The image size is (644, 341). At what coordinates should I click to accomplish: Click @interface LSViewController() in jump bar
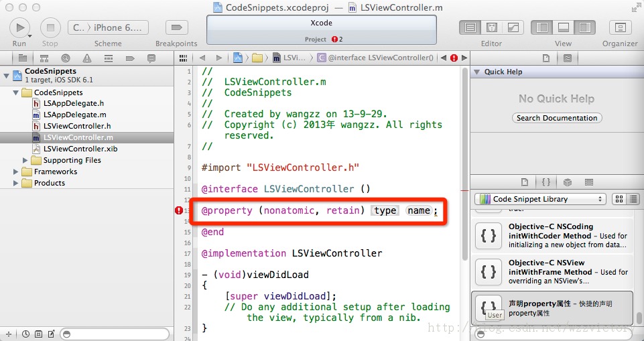376,58
